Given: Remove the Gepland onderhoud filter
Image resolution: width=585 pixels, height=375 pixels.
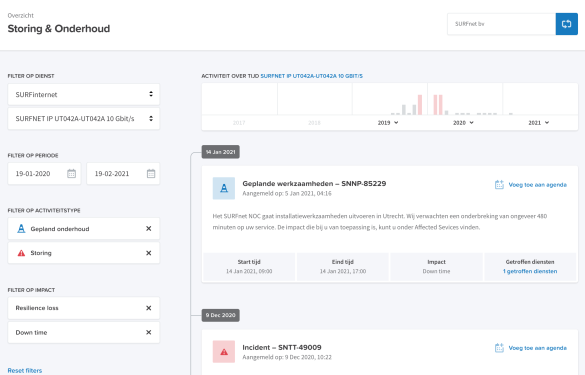Looking at the screenshot, I should 148,228.
